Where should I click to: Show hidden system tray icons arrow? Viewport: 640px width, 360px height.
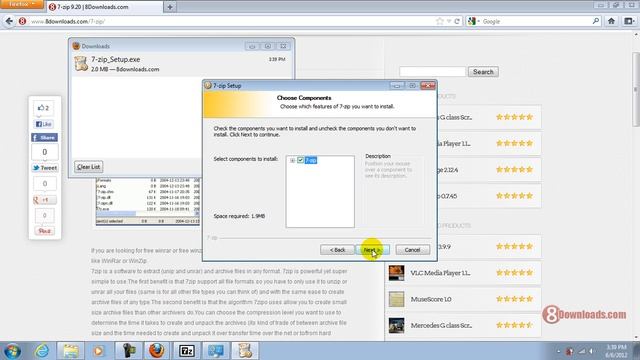point(558,351)
